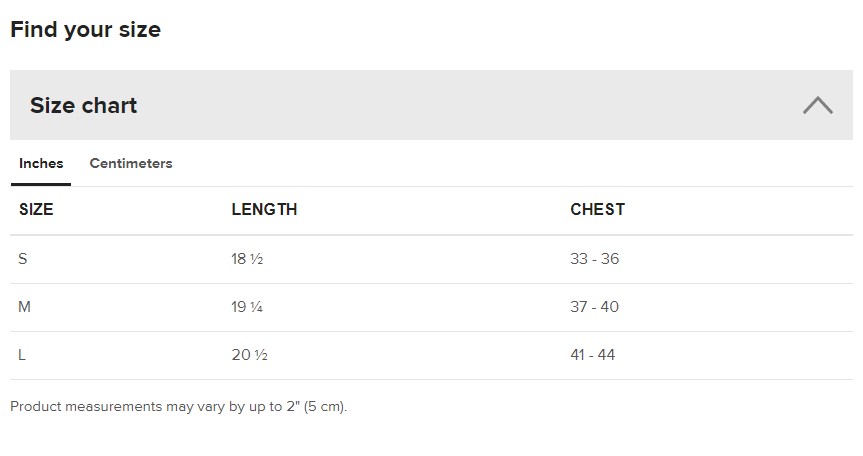Click the LENGTH column header

pos(264,209)
